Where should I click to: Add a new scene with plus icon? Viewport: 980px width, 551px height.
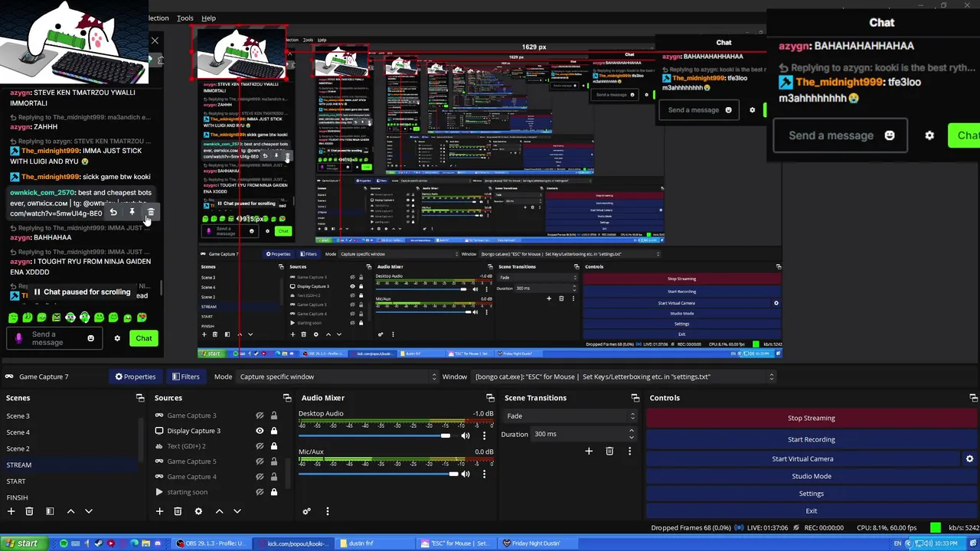tap(11, 511)
